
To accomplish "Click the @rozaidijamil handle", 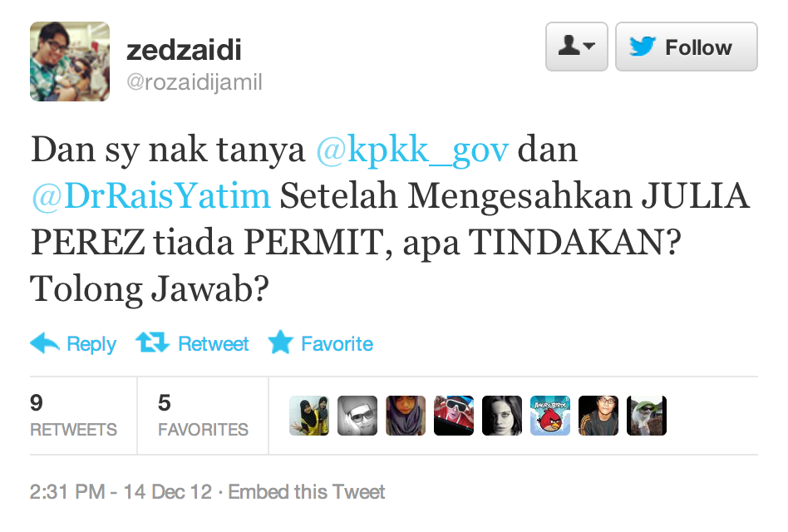I will [194, 82].
